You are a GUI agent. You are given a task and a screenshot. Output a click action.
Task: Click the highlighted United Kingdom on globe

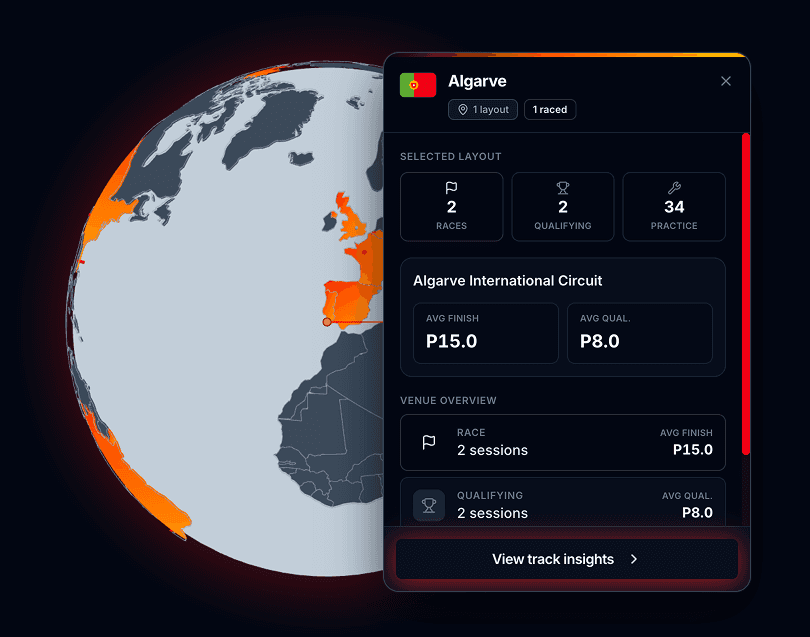pos(352,219)
